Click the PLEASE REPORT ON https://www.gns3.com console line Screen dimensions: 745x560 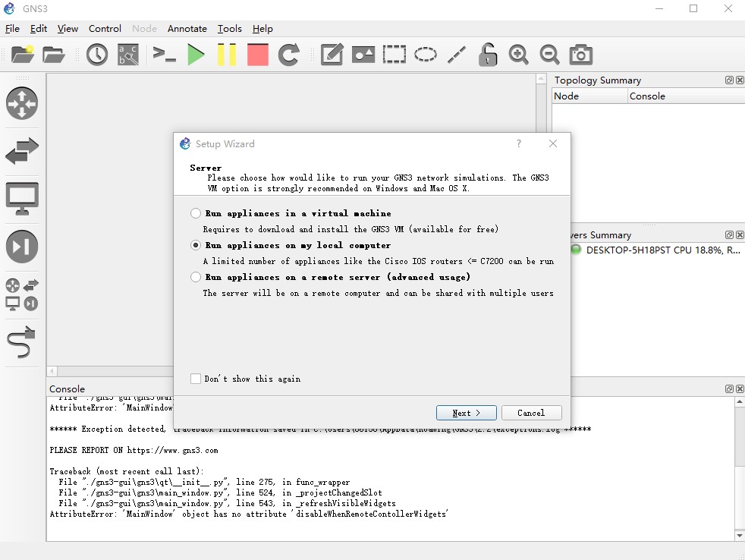[134, 450]
